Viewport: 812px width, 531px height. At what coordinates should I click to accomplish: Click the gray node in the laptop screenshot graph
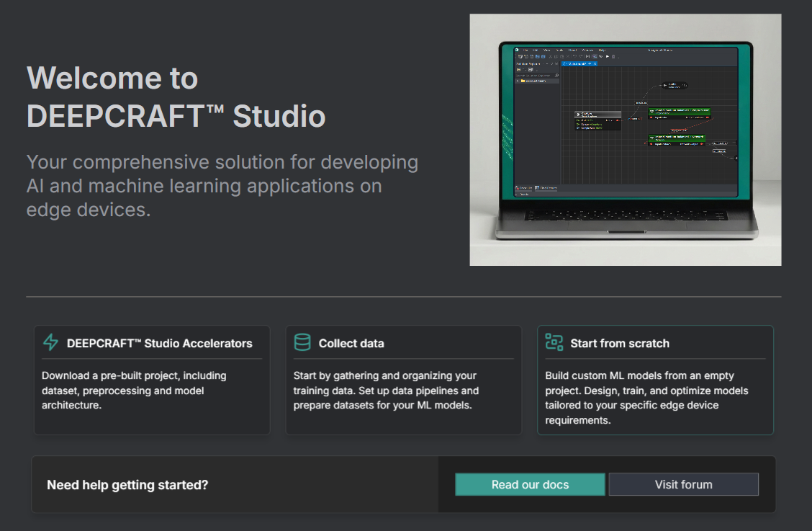597,115
